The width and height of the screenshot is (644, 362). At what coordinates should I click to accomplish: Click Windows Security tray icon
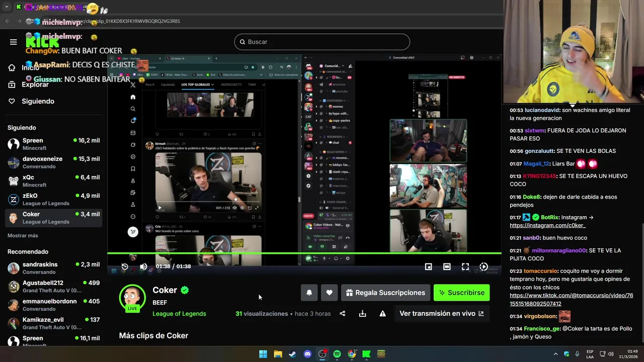pos(567,354)
